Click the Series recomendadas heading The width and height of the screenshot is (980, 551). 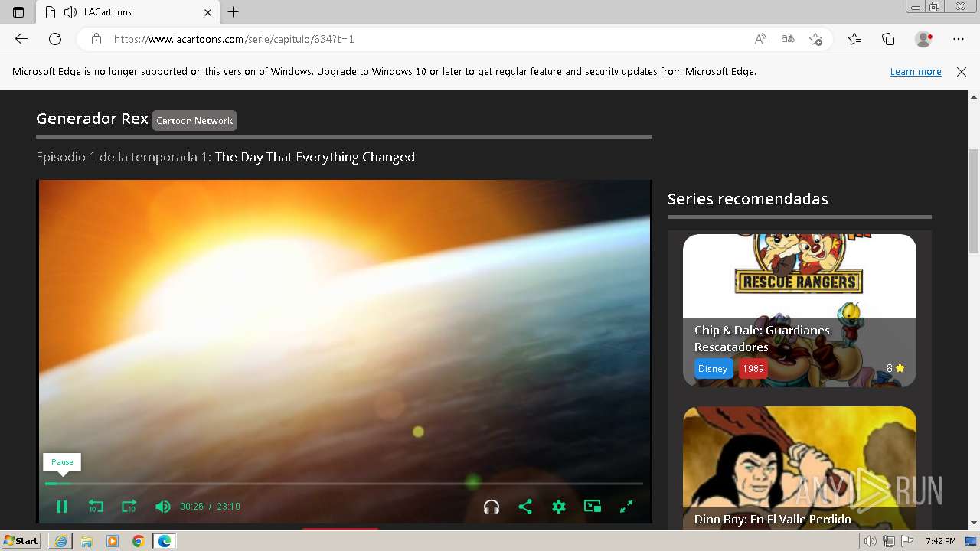pos(748,199)
